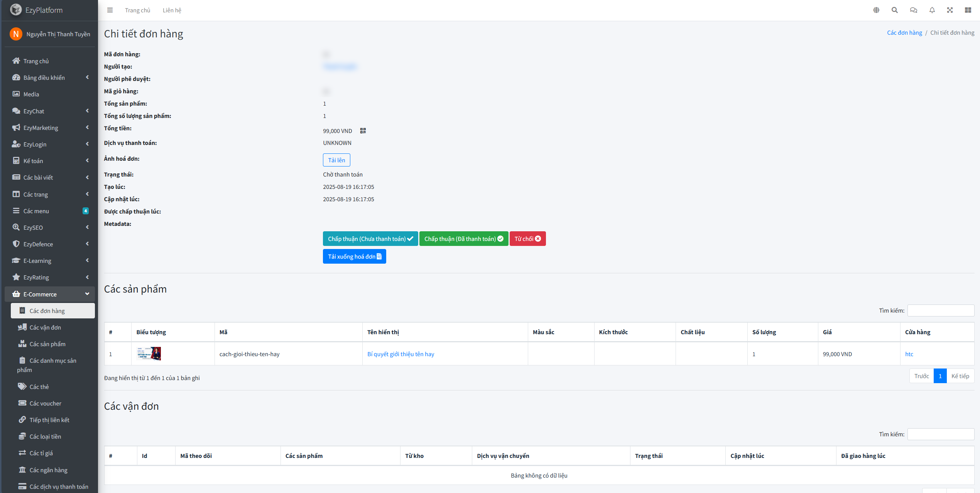
Task: Open Các thẻ submenu item
Action: tap(53, 387)
